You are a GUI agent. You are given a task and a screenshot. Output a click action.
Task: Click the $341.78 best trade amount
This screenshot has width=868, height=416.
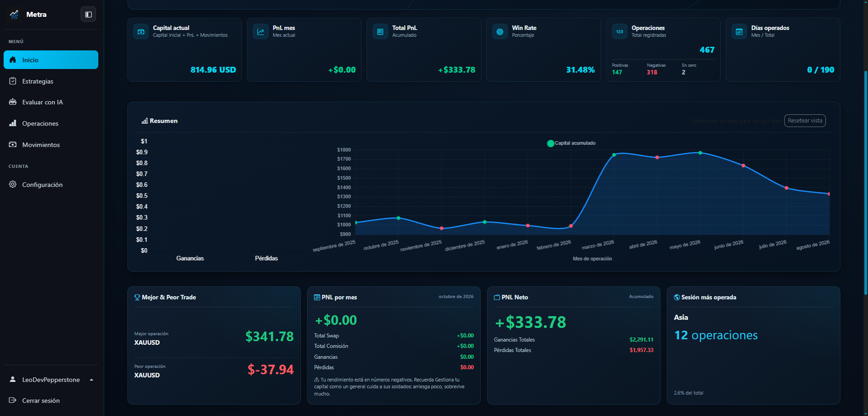(270, 337)
